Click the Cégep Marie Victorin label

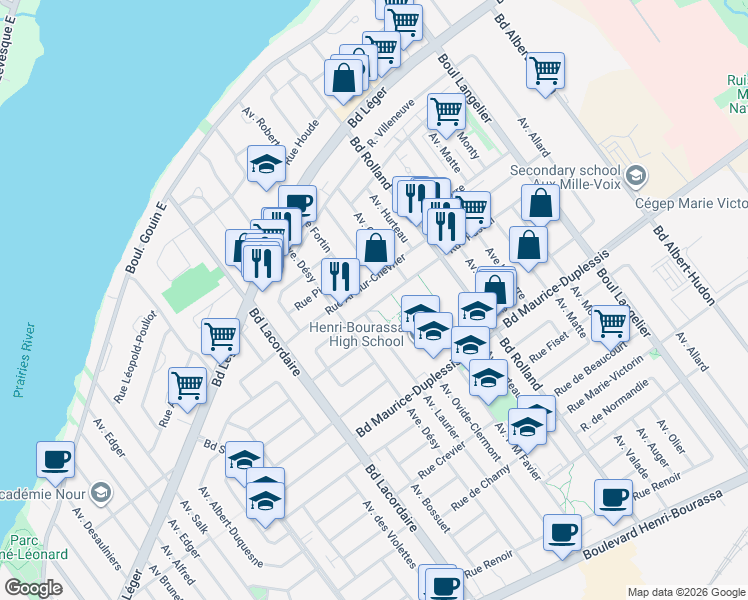pyautogui.click(x=691, y=204)
